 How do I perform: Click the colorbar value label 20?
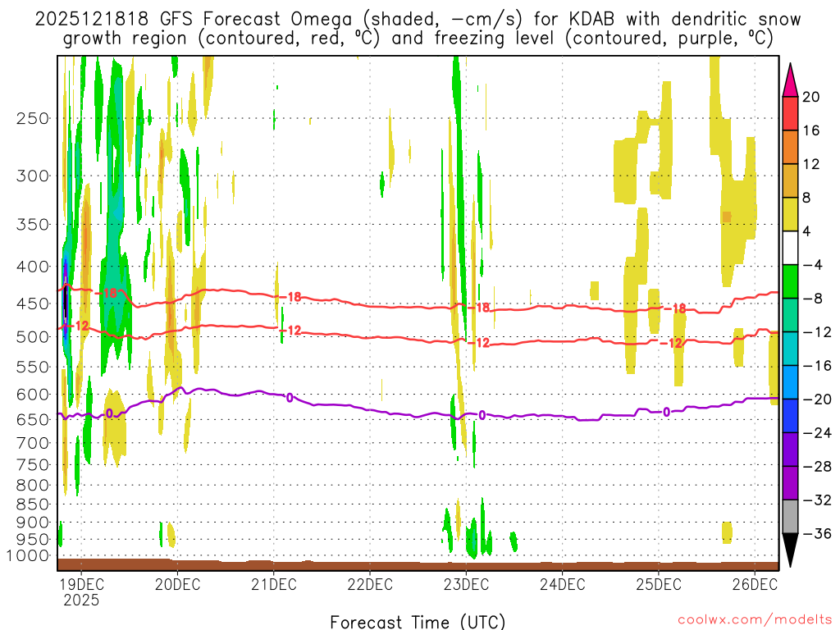(x=811, y=97)
